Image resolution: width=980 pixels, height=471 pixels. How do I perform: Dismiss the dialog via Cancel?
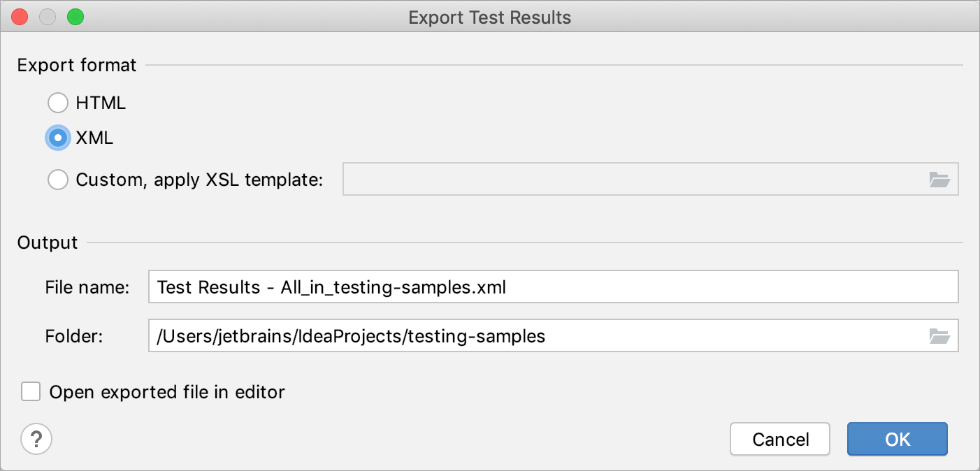click(x=779, y=439)
